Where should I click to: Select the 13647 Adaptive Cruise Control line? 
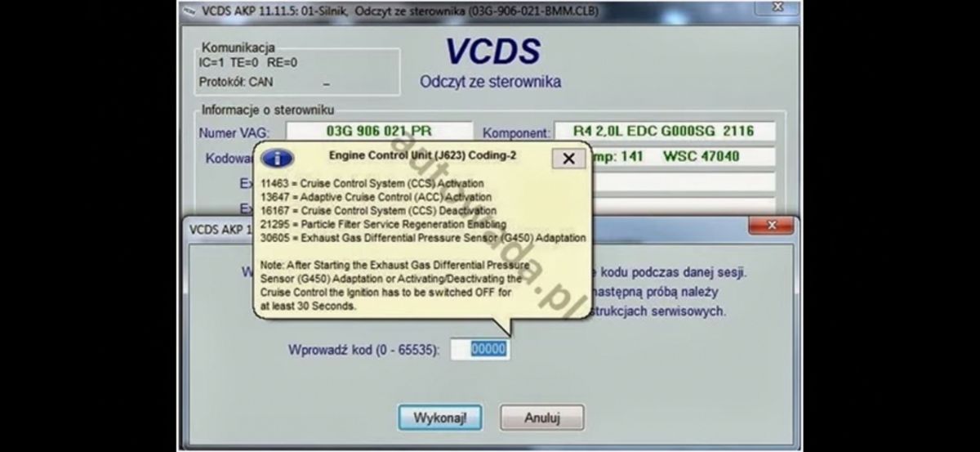tap(376, 197)
